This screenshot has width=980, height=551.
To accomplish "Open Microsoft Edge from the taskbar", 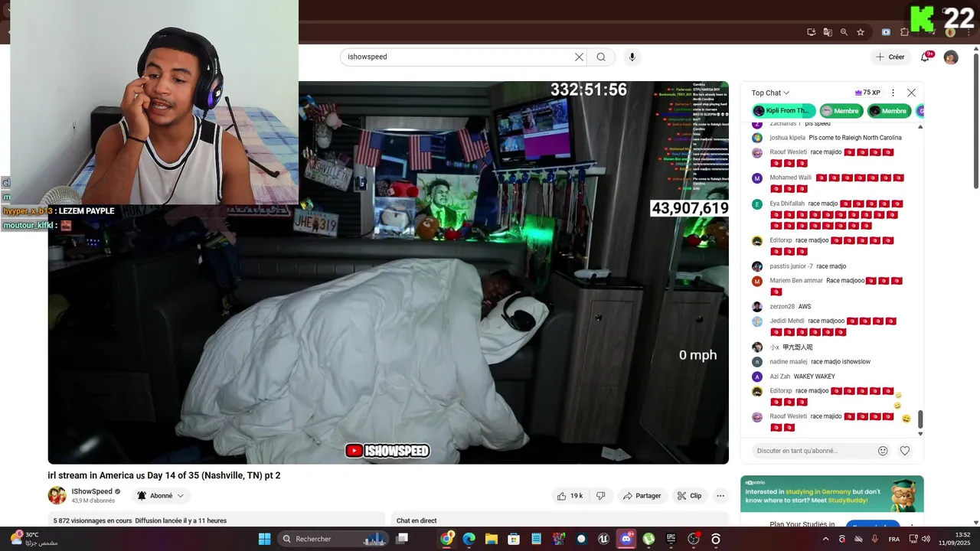I will 469,539.
